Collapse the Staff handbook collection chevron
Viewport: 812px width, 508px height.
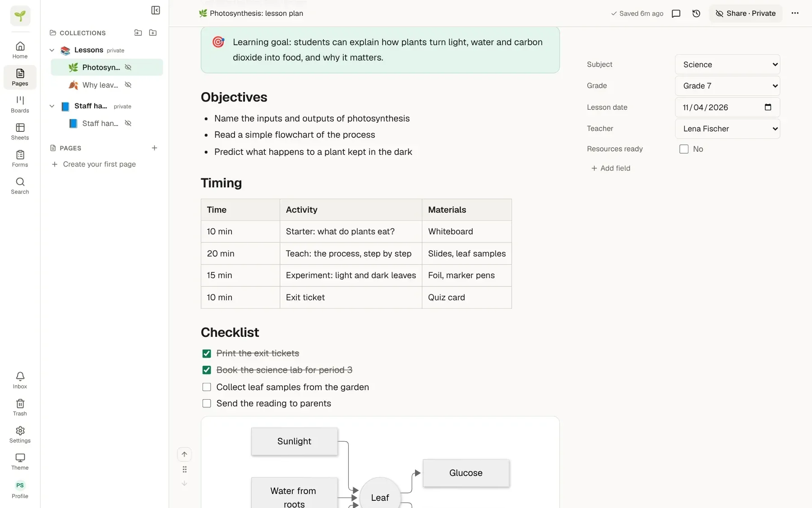tap(52, 106)
